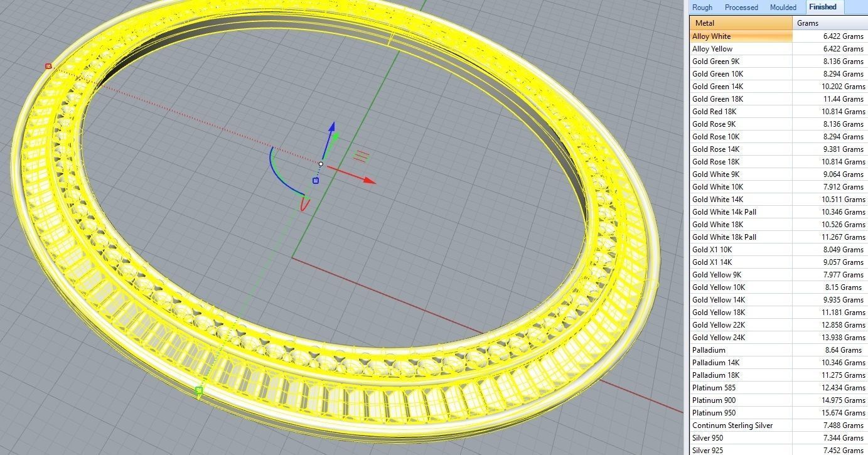Select the Platinum 585 row
The height and width of the screenshot is (455, 868).
pos(778,388)
